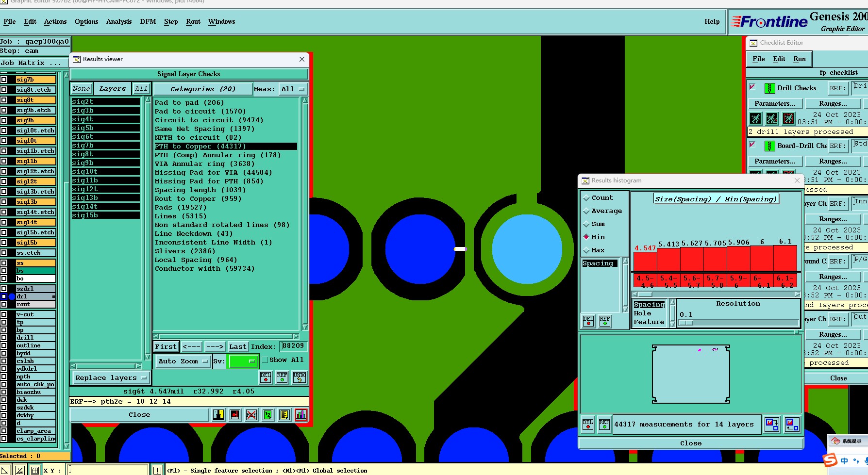Click the crossed-out REF icon
The width and height of the screenshot is (868, 475).
tap(251, 415)
